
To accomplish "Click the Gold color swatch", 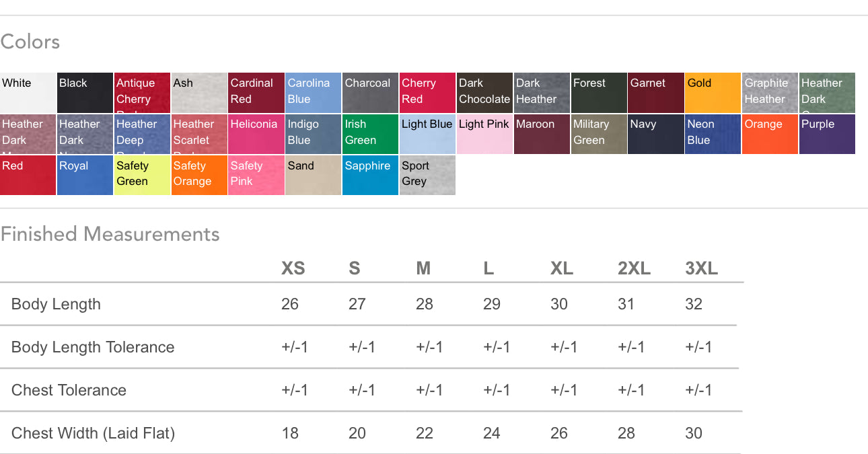I will pyautogui.click(x=713, y=93).
